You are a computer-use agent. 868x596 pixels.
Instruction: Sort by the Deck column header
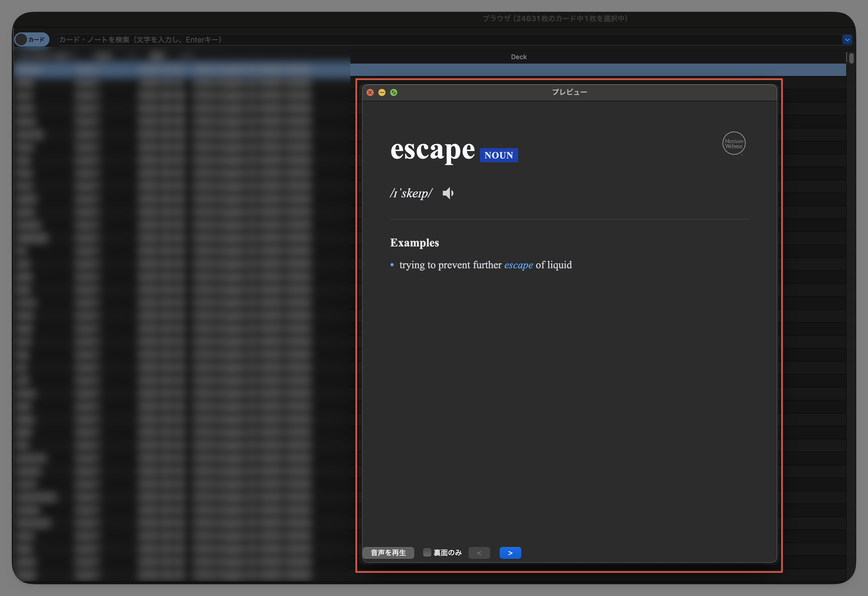(x=519, y=57)
